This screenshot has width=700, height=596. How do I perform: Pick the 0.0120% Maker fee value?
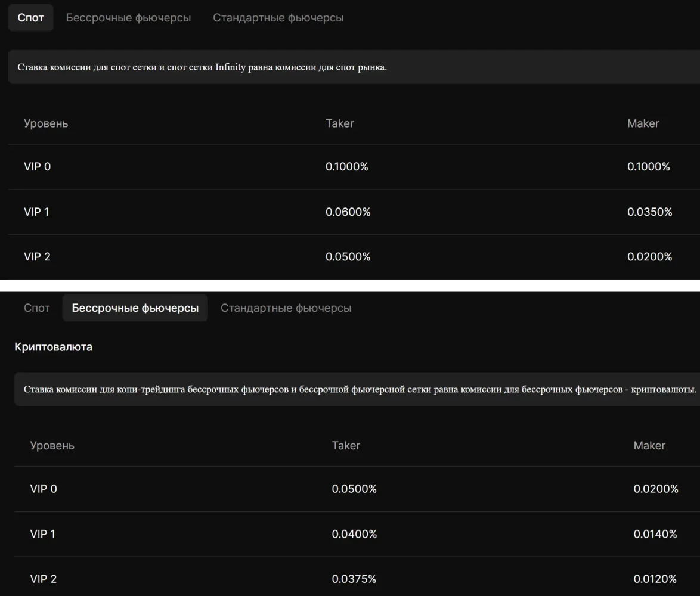[x=655, y=579]
